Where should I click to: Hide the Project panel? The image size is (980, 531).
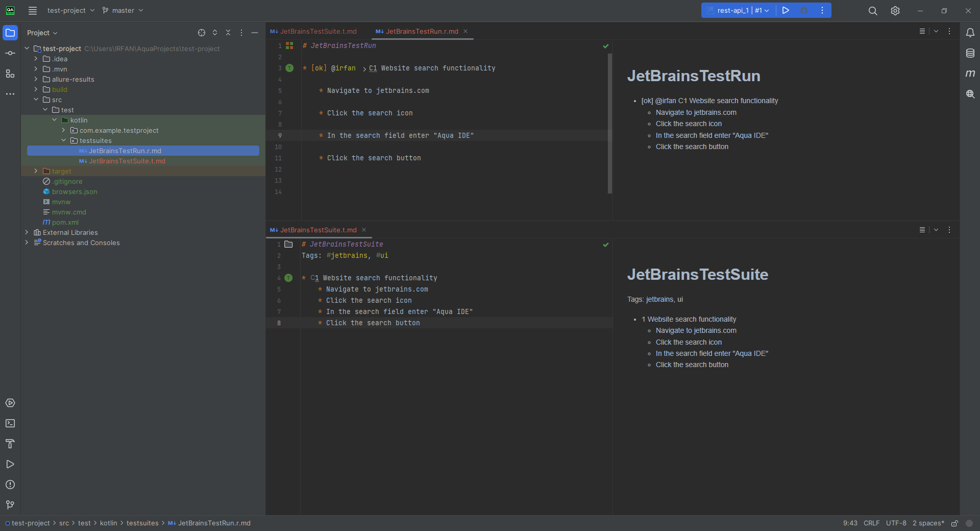tap(255, 33)
